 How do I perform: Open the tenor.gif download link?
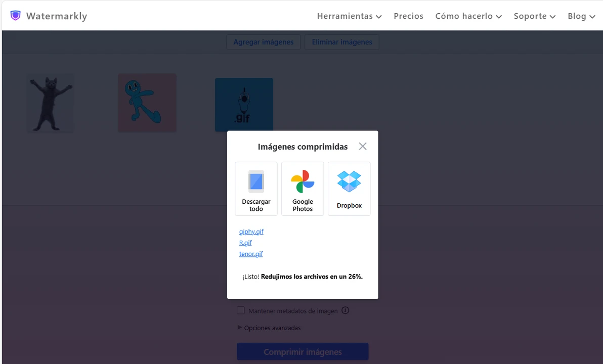pyautogui.click(x=251, y=254)
